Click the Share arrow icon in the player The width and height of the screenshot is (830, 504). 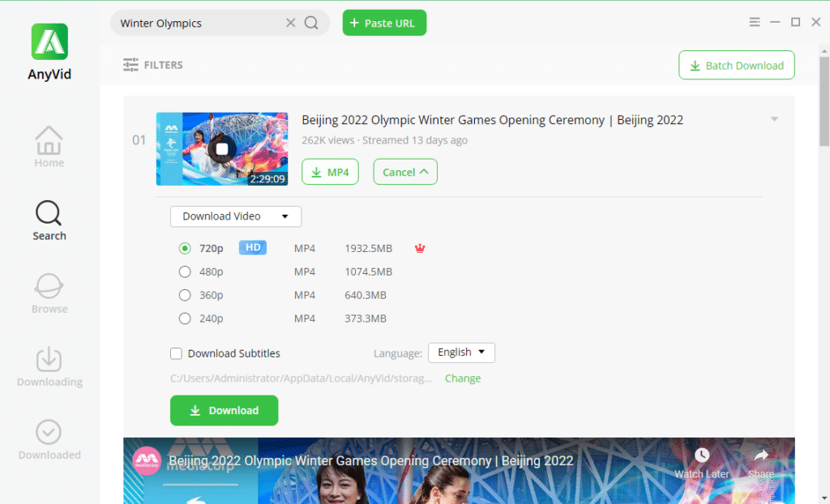click(x=761, y=455)
